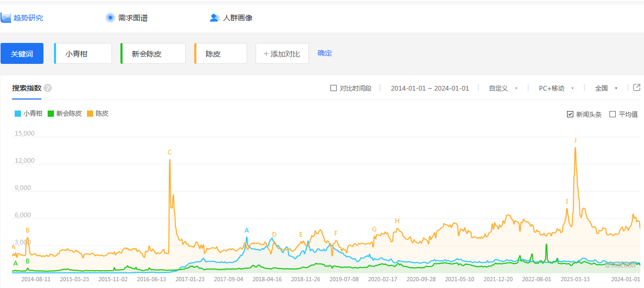Switch to the 需求图谱 tab
Screen dimensions: 644x288
132,18
